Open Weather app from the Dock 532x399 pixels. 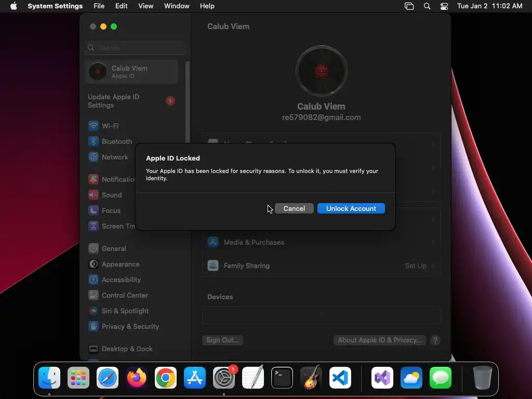411,378
